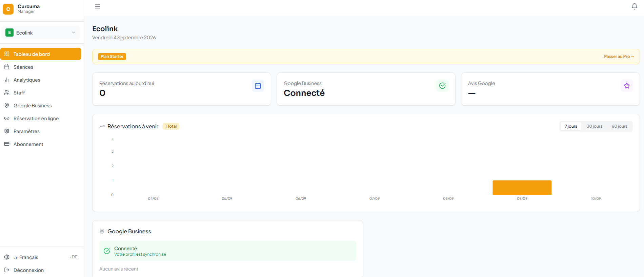Select the 7 jours range tab
644x277 pixels.
(571, 126)
